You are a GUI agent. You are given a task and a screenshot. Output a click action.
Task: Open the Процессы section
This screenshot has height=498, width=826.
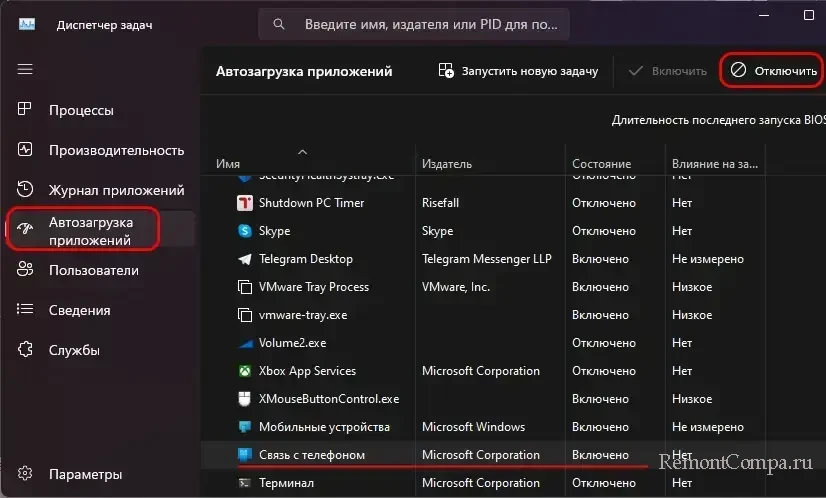tap(81, 110)
